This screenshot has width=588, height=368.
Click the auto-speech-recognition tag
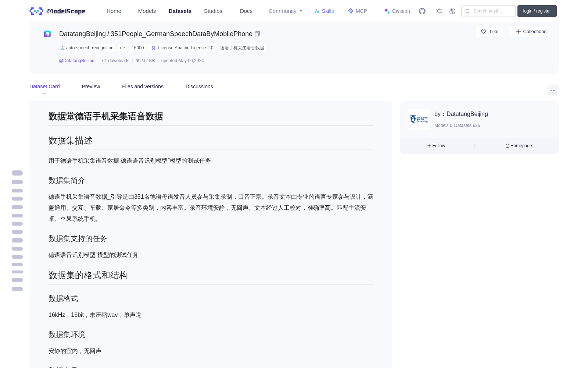click(87, 48)
